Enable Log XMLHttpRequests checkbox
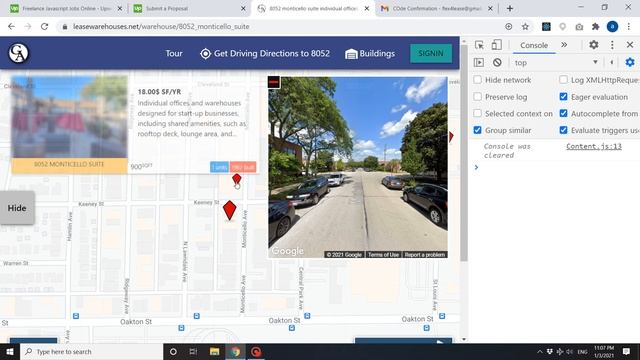Image resolution: width=640 pixels, height=360 pixels. pyautogui.click(x=563, y=80)
